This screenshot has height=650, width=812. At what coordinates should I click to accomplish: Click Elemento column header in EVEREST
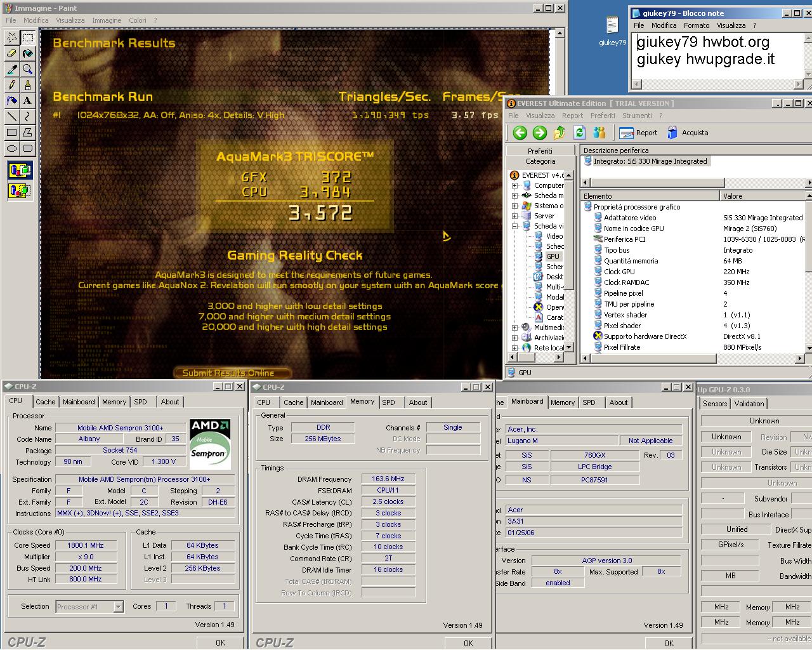coord(650,196)
